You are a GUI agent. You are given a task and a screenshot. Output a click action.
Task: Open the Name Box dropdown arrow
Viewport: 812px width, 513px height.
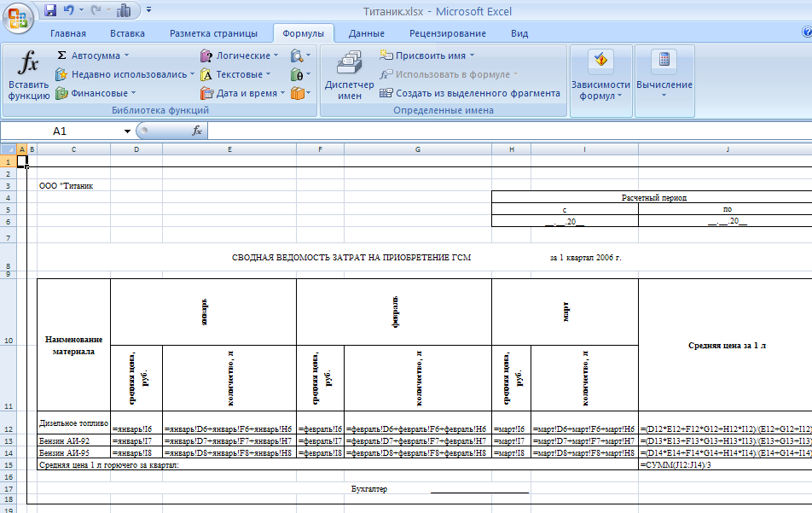pos(127,131)
